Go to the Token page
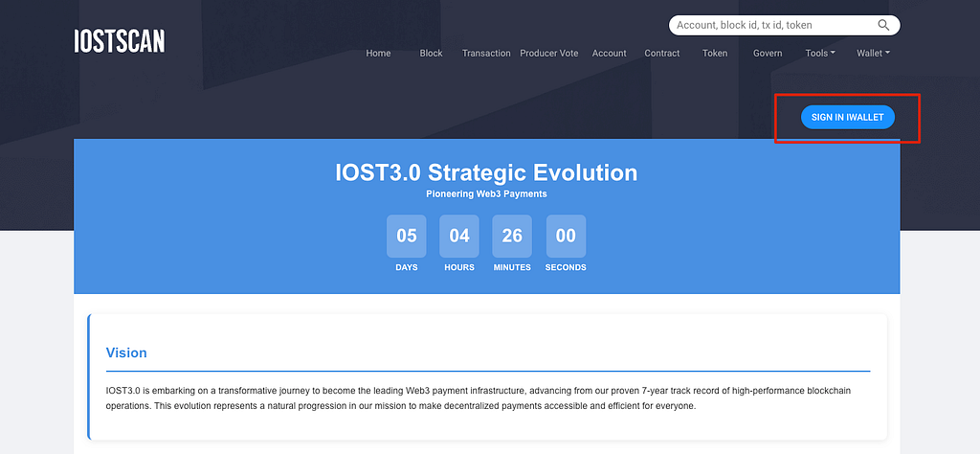980x454 pixels. point(715,53)
